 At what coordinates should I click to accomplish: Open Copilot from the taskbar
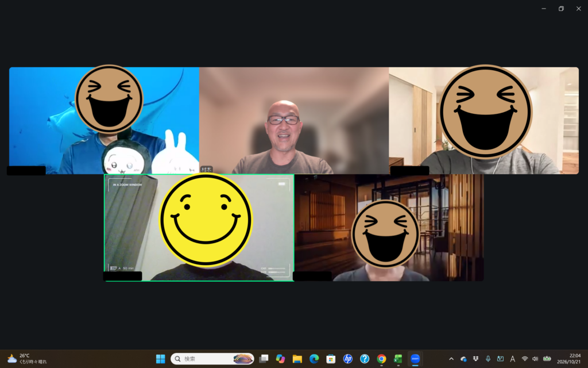(280, 359)
